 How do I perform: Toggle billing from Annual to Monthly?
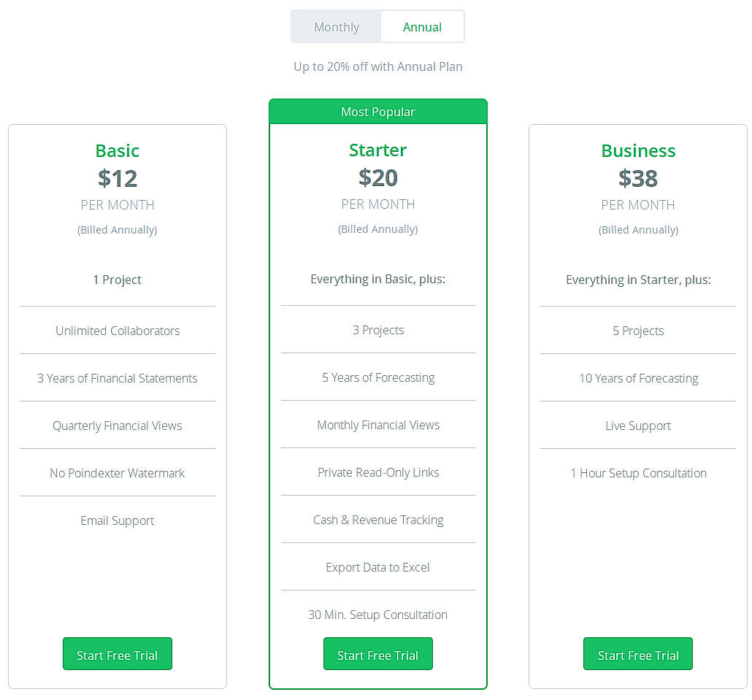click(x=336, y=26)
